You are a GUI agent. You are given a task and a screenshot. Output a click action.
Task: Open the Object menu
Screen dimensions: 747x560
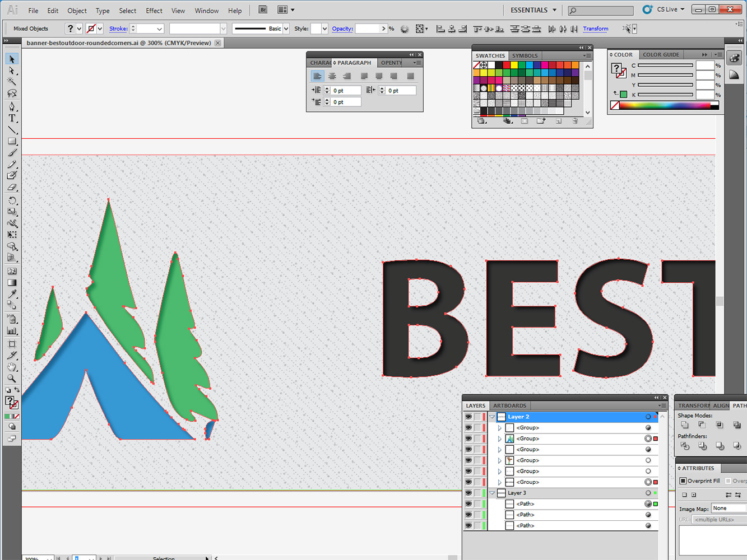pyautogui.click(x=77, y=11)
